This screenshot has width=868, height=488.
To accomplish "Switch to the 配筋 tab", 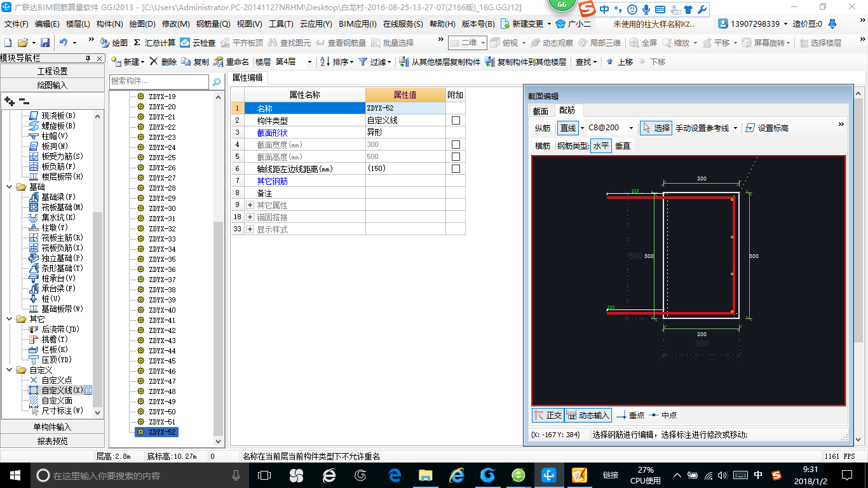I will [567, 111].
